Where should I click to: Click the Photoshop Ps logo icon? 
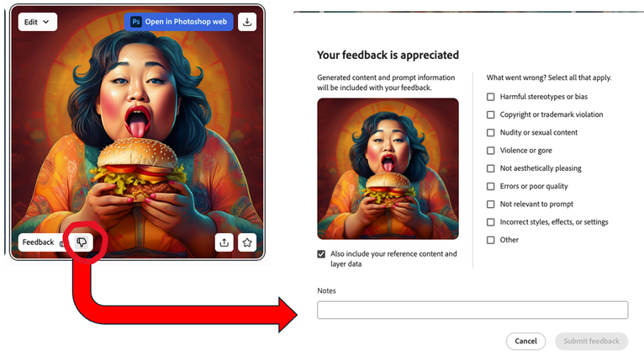click(x=136, y=22)
